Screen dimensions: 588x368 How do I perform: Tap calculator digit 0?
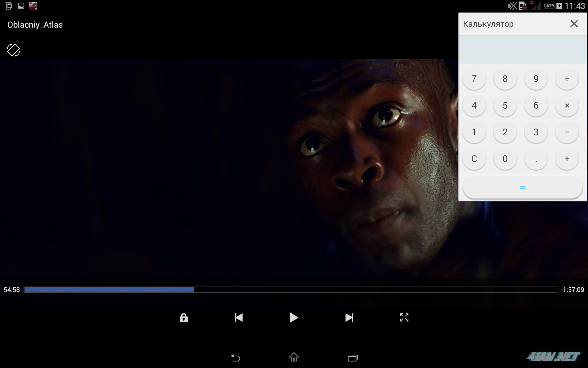tap(505, 159)
